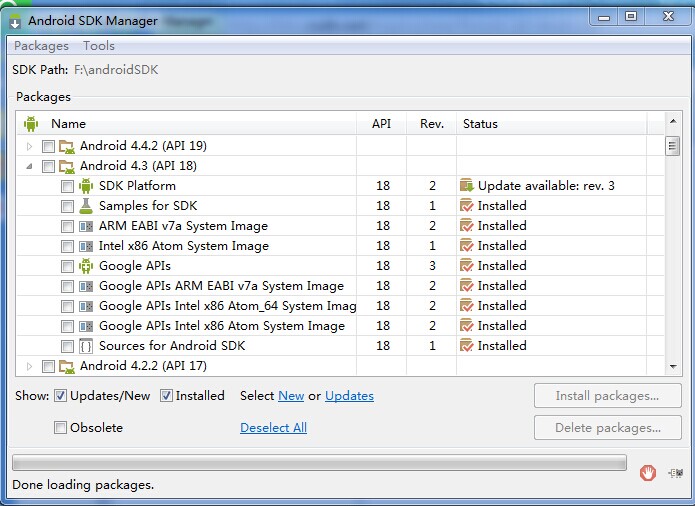Click the Android robot icon beside SDK Platform
This screenshot has height=506, width=695.
tap(86, 186)
